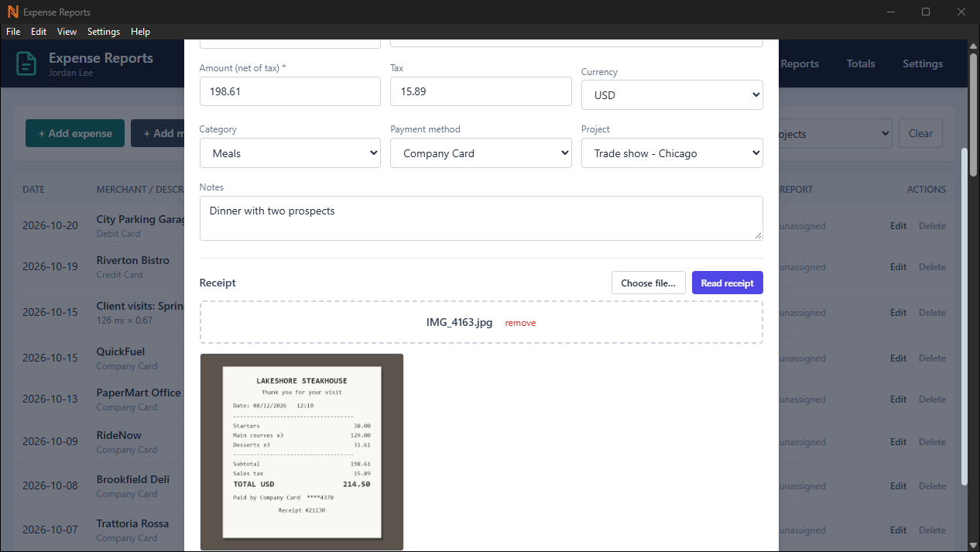The image size is (980, 552).
Task: Click the scrollbar up arrow
Action: [973, 47]
